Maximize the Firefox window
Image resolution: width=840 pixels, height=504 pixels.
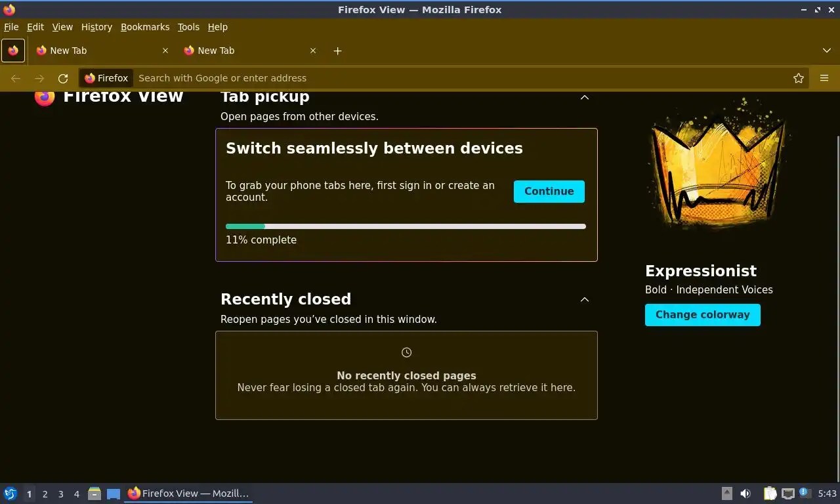(818, 10)
